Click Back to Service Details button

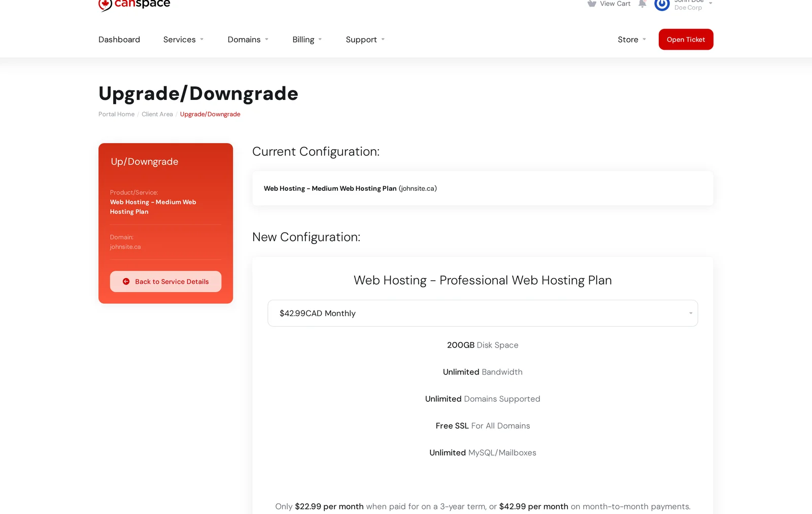[165, 282]
